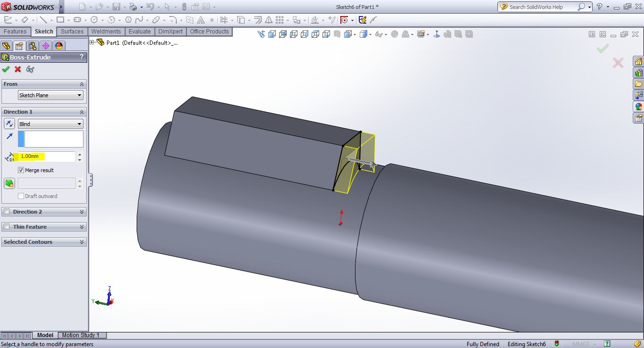
Task: Enable the Thin Feature checkbox
Action: click(7, 227)
